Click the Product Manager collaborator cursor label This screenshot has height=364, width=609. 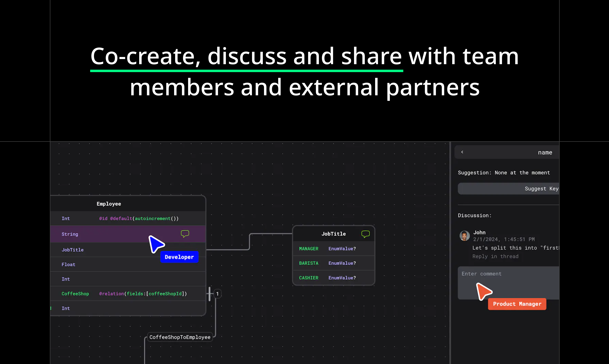[517, 304]
